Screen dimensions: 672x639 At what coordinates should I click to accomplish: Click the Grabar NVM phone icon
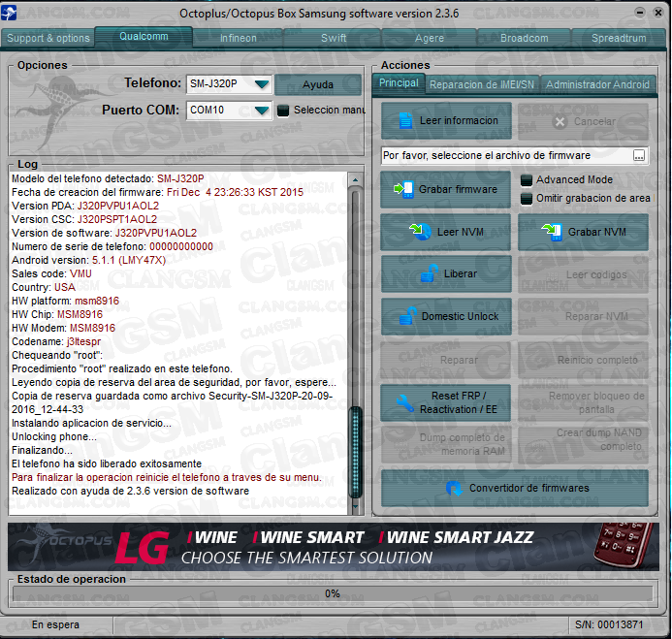pos(552,232)
